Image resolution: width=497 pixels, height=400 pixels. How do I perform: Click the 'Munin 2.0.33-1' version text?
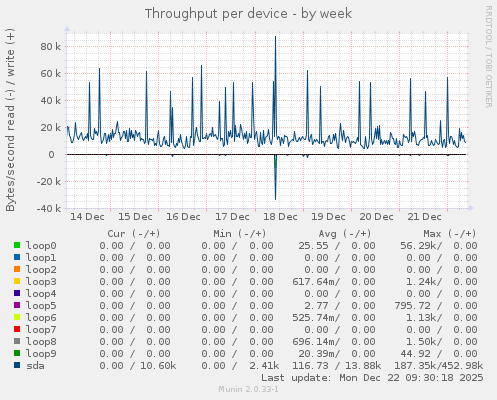point(248,389)
